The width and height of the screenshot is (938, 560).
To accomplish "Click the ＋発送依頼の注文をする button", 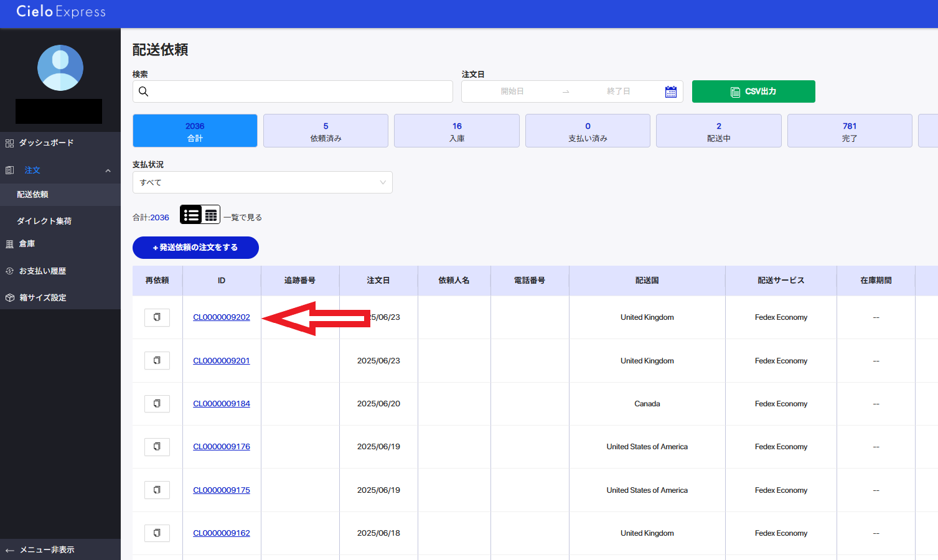I will click(x=195, y=248).
